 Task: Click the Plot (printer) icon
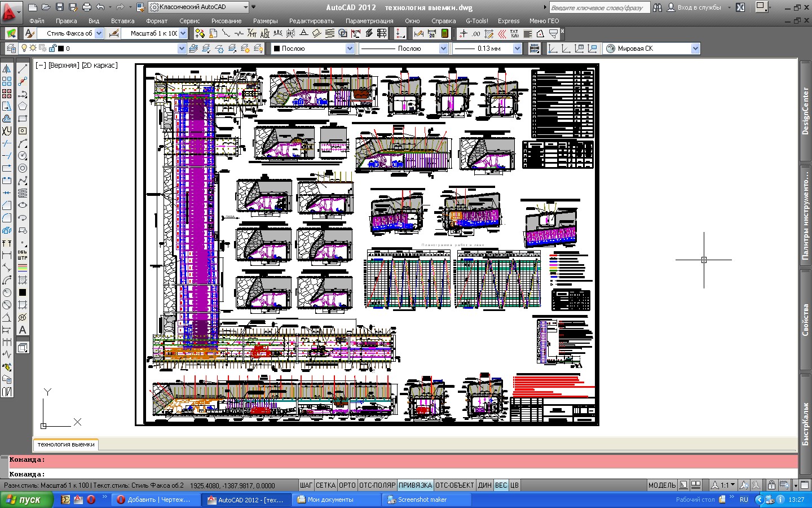coord(87,7)
